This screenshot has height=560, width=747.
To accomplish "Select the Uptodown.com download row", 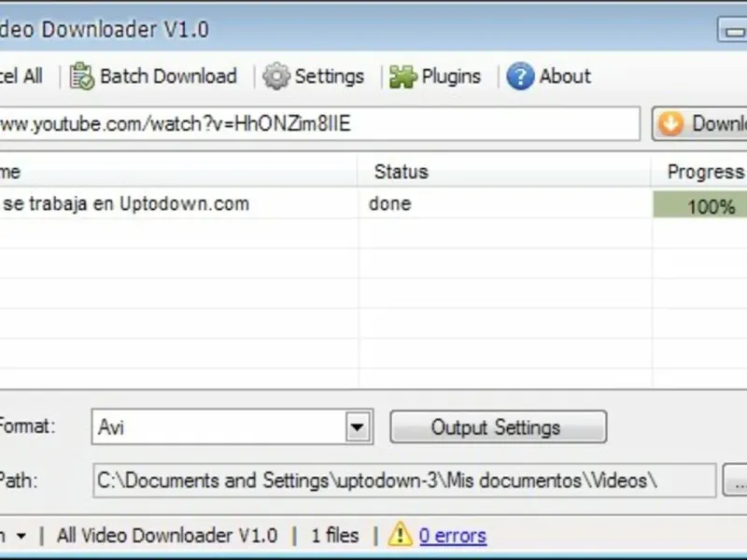I will click(x=373, y=203).
